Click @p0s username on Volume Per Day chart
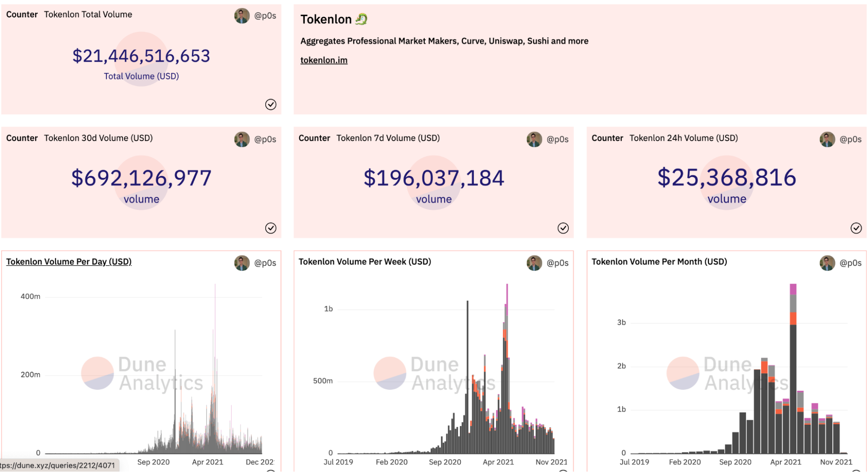The image size is (868, 472). (265, 263)
